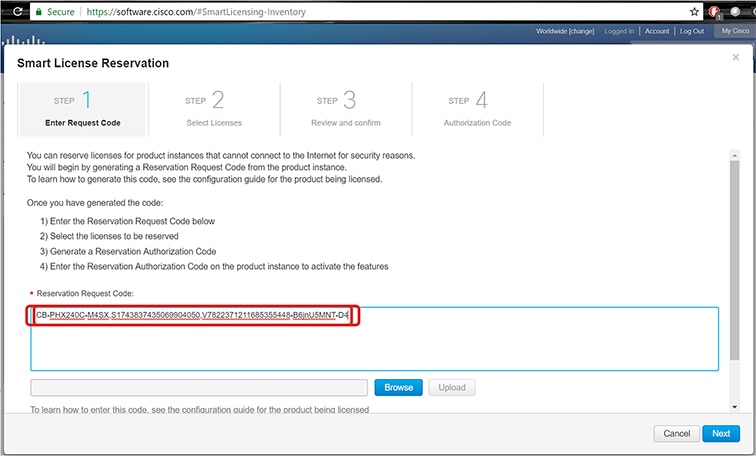This screenshot has width=756, height=456.
Task: Click text '3) Generate a Reservation Authorization Code'
Action: click(128, 252)
